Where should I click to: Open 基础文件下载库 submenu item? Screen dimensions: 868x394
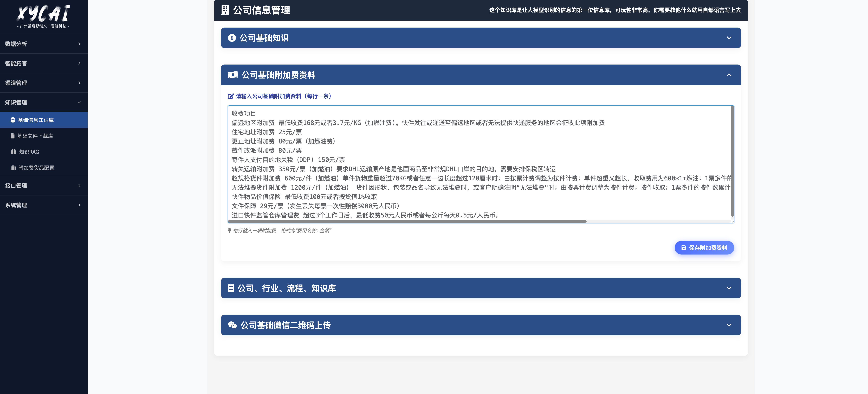click(44, 136)
